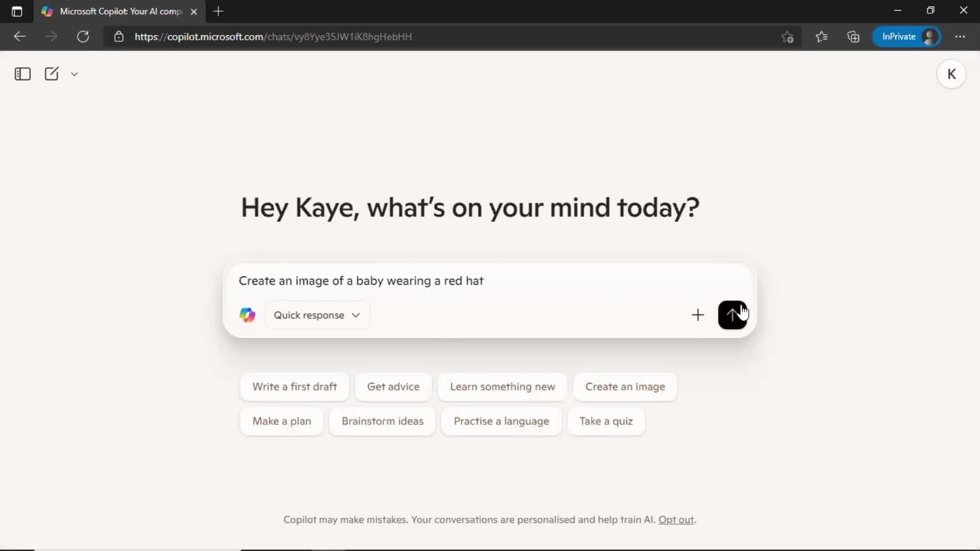This screenshot has width=980, height=551.
Task: Select the Microsoft Copilot browser tab
Action: click(120, 11)
